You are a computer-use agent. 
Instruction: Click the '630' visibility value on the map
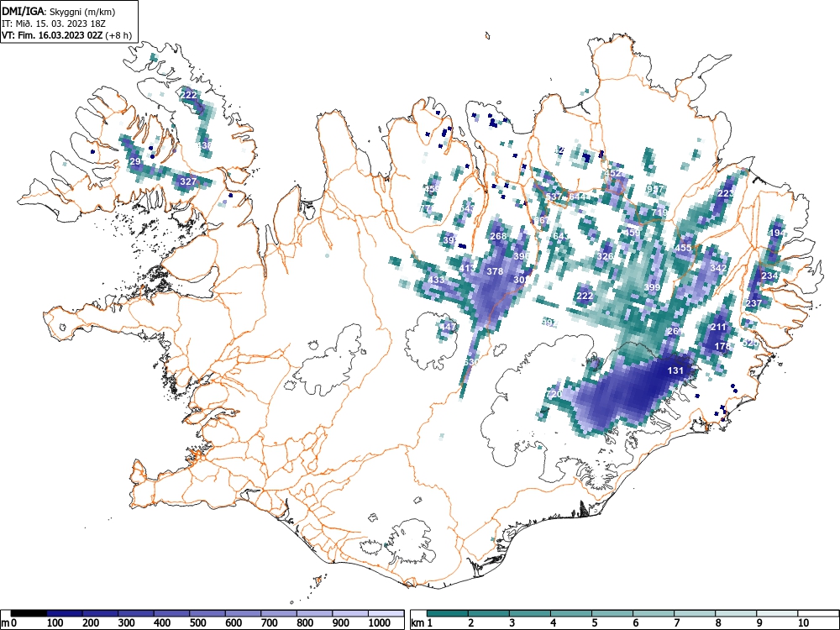[471, 362]
